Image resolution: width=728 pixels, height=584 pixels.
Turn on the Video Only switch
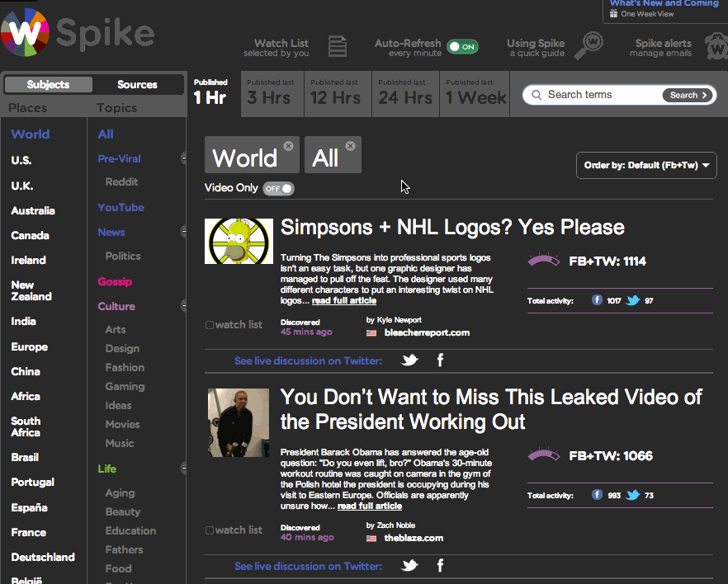[278, 188]
